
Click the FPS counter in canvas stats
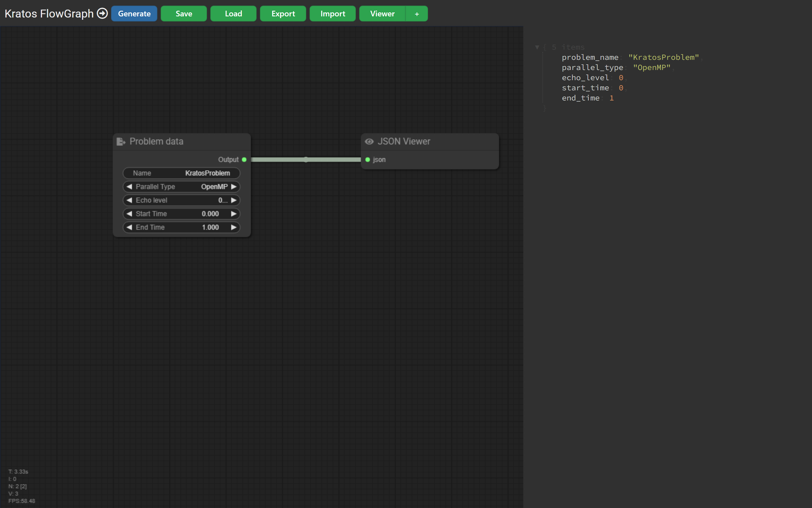[x=21, y=501]
